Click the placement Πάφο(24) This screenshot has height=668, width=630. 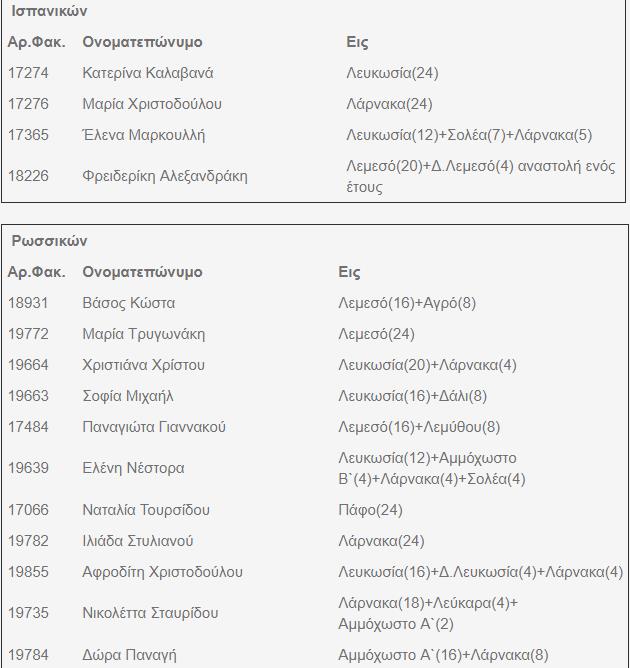(370, 510)
